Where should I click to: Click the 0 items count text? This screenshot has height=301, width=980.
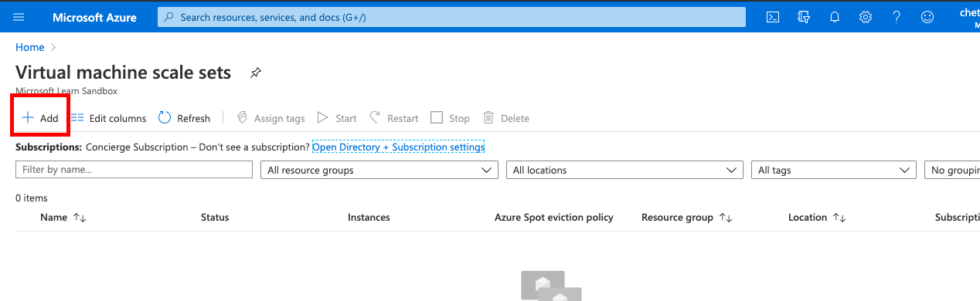(32, 198)
